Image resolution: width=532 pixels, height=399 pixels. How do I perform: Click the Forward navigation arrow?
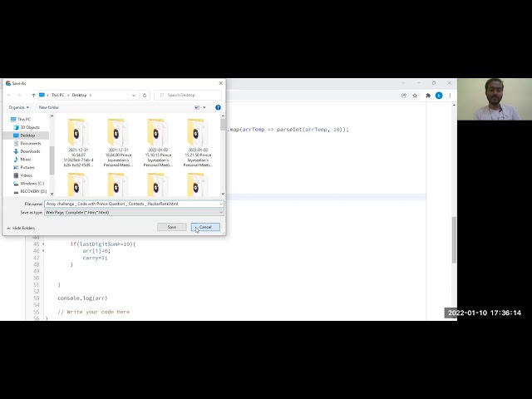click(19, 96)
